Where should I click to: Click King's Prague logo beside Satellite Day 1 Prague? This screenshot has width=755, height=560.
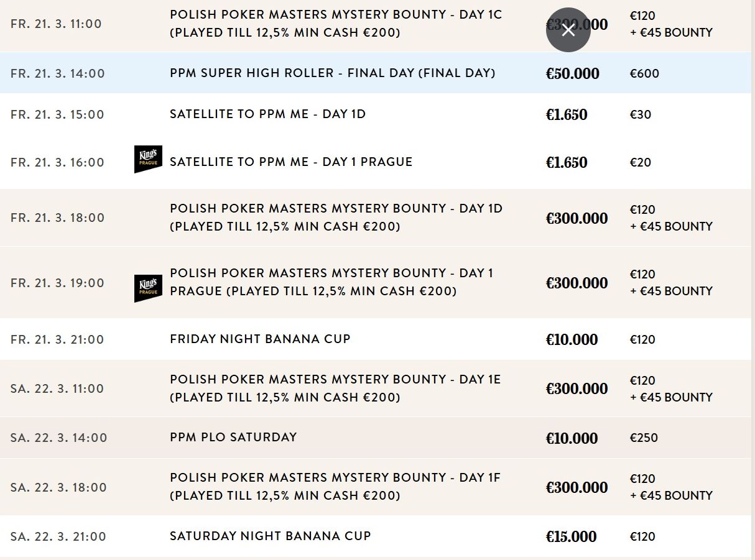click(148, 160)
